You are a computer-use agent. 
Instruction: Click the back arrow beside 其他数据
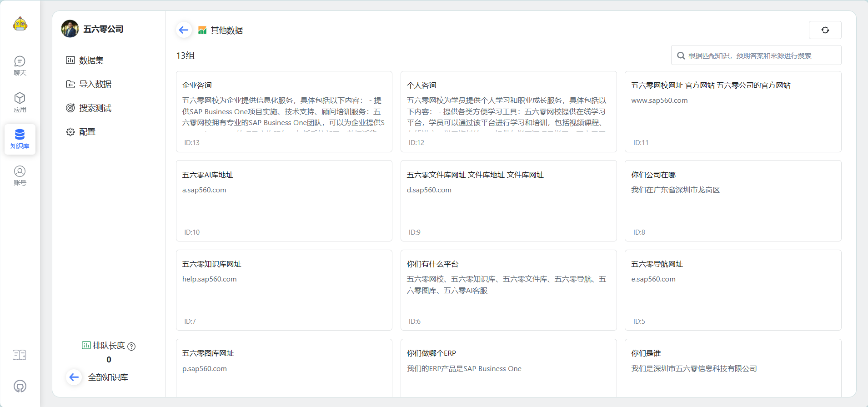point(184,30)
